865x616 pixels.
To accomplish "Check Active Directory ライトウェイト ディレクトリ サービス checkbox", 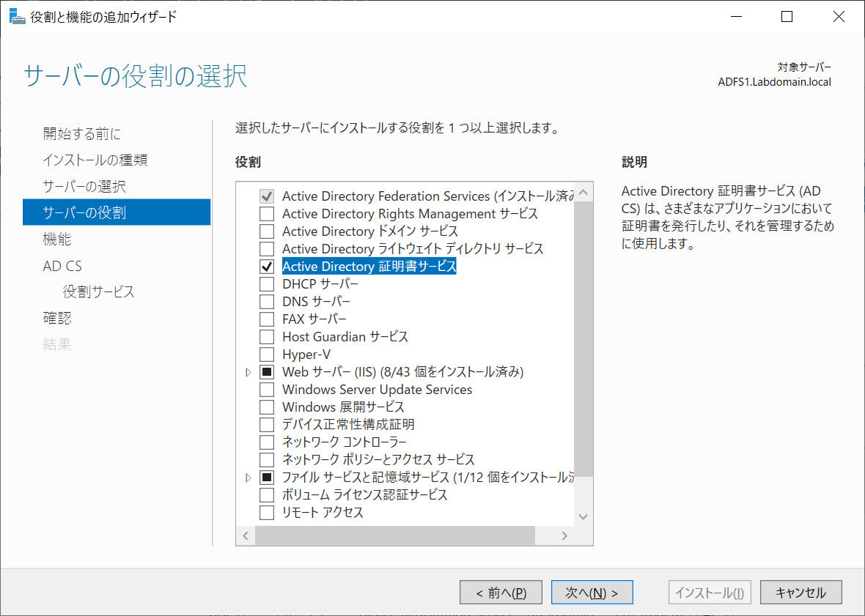I will (267, 249).
